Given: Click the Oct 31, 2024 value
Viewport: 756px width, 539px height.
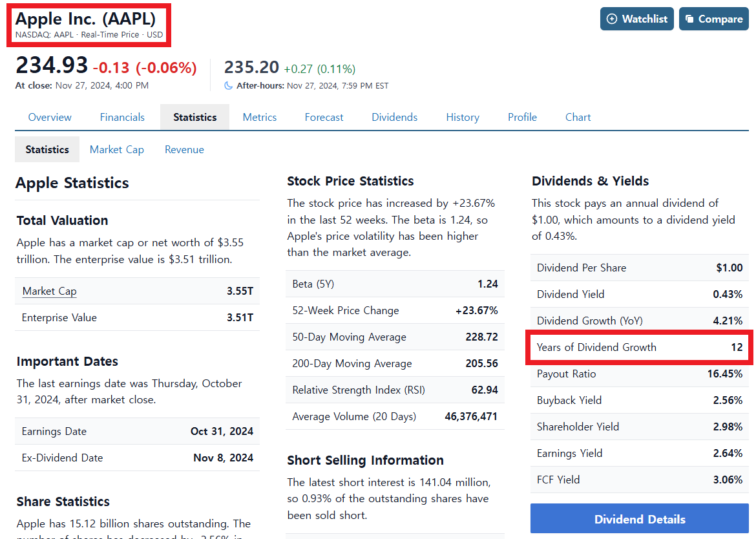Looking at the screenshot, I should [x=222, y=432].
